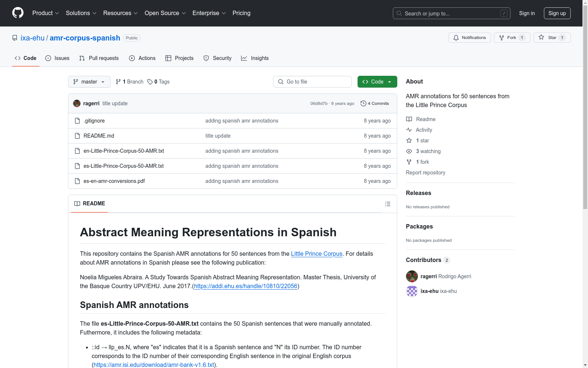This screenshot has width=588, height=368.
Task: Open the es-en-amr-conversions.pdf file
Action: (x=114, y=181)
